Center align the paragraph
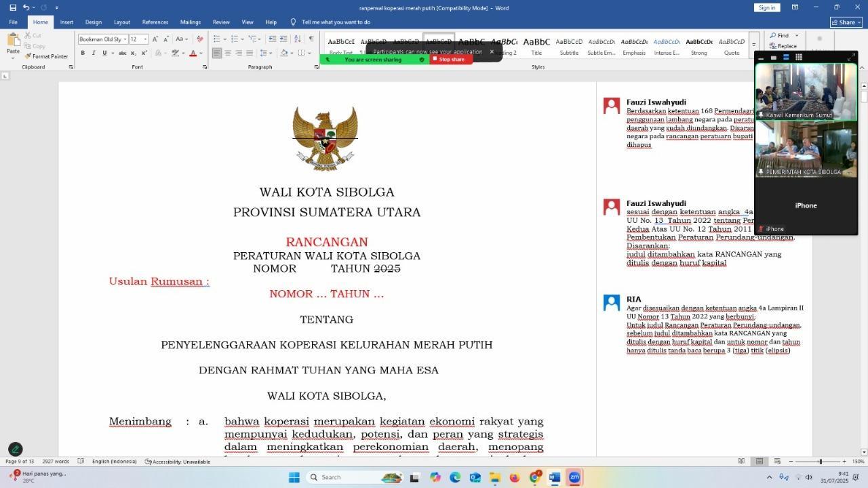The height and width of the screenshot is (488, 868). pyautogui.click(x=228, y=53)
